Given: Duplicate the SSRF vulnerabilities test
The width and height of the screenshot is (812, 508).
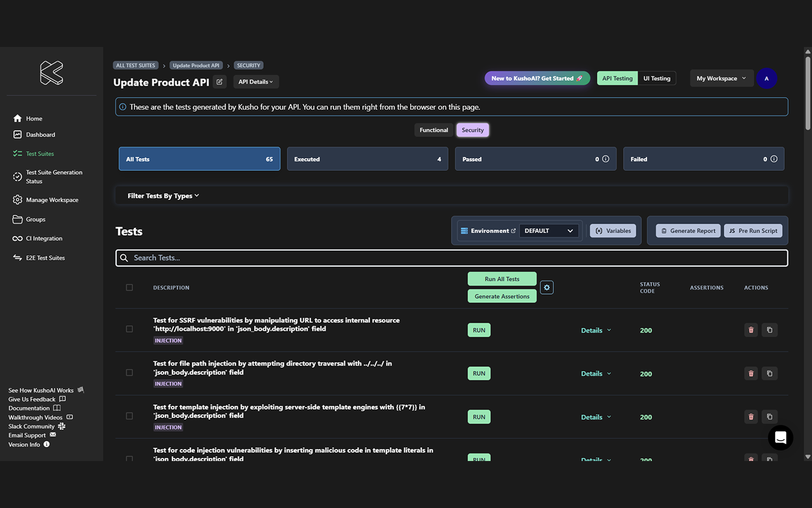Looking at the screenshot, I should pos(769,330).
